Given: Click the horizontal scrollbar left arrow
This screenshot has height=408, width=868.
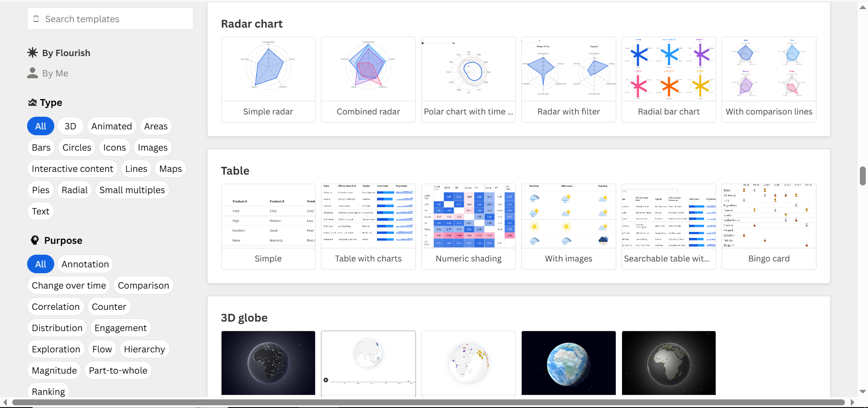Looking at the screenshot, I should [5, 403].
